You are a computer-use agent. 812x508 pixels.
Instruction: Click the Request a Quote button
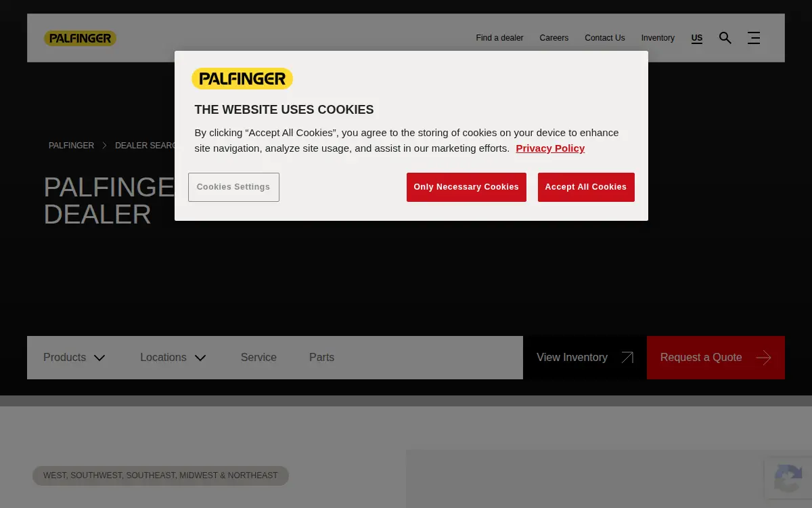(x=716, y=358)
